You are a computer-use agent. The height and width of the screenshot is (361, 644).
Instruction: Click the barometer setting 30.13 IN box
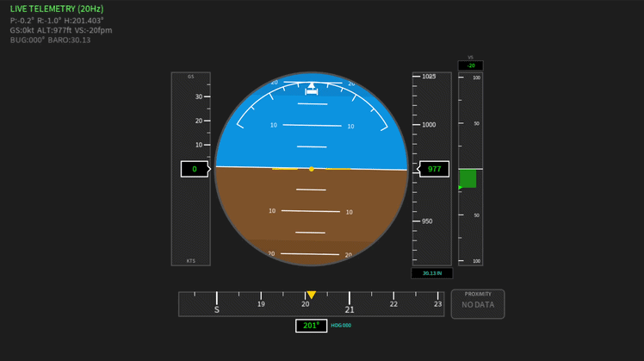[432, 273]
